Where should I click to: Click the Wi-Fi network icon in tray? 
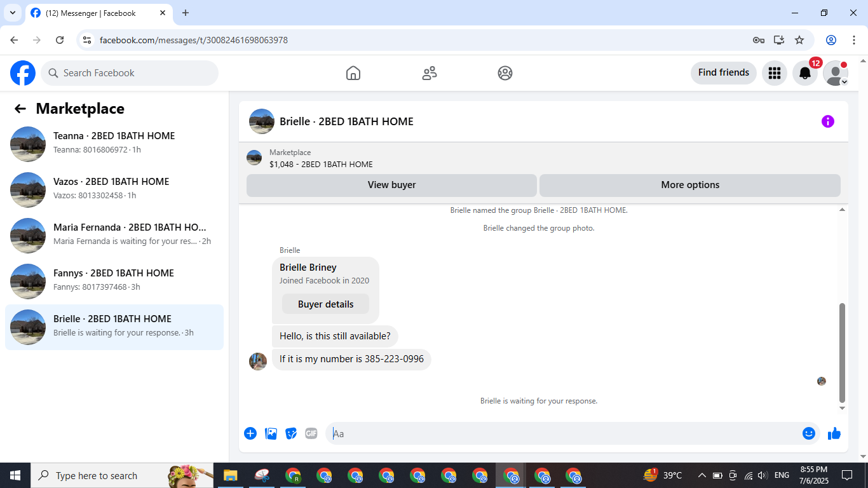tap(748, 475)
